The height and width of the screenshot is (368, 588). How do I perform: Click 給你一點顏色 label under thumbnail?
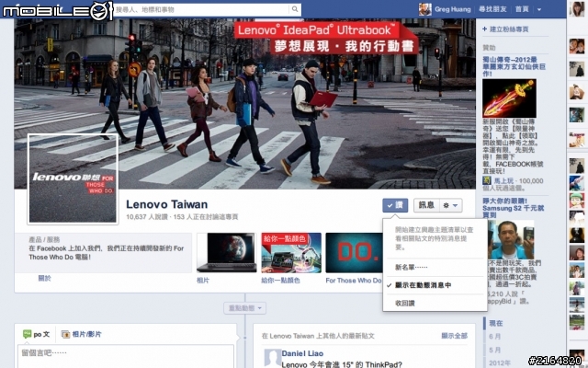tap(280, 281)
